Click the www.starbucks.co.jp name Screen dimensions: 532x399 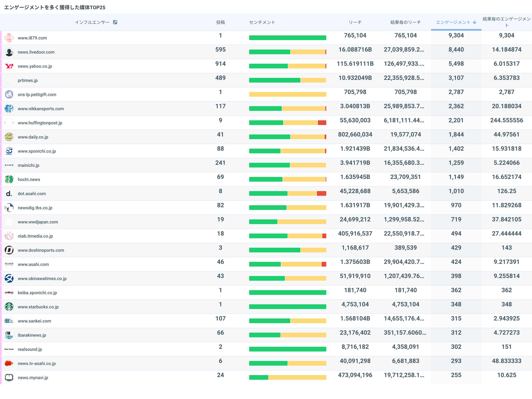(38, 307)
